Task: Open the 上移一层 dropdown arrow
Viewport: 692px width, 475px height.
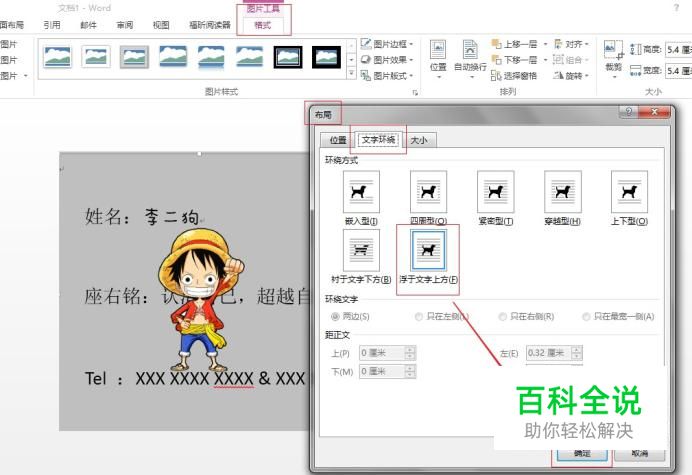Action: point(545,44)
